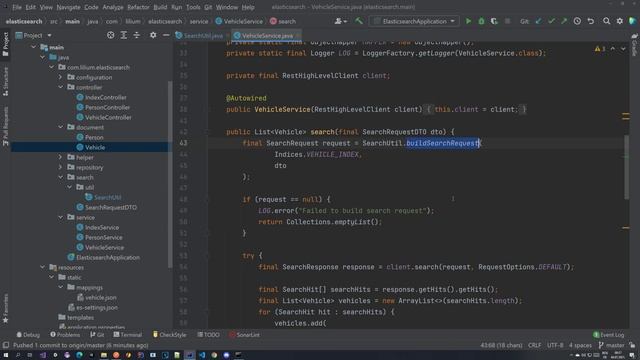Hide the Project tool window
640x360 pixels.
coord(166,36)
